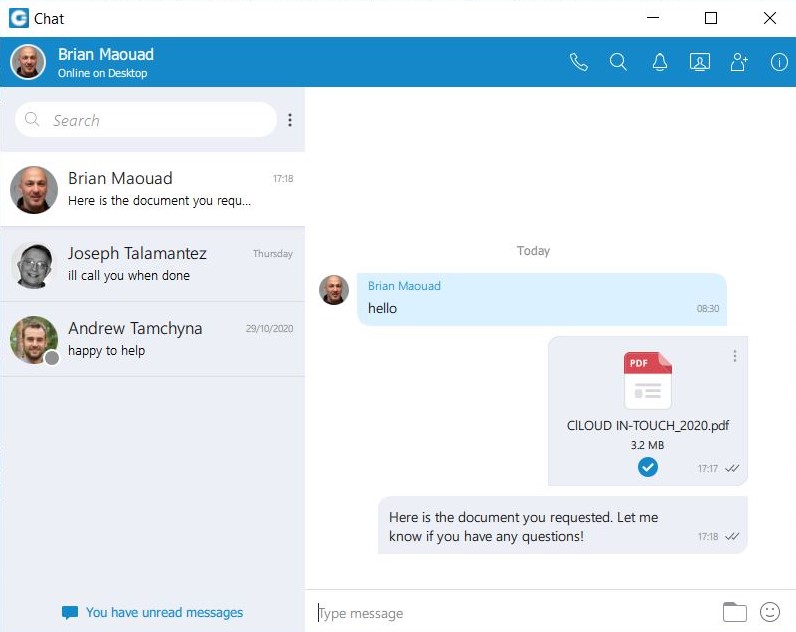
Task: Click Andrew Tamchyna's avatar in the list
Action: point(34,340)
